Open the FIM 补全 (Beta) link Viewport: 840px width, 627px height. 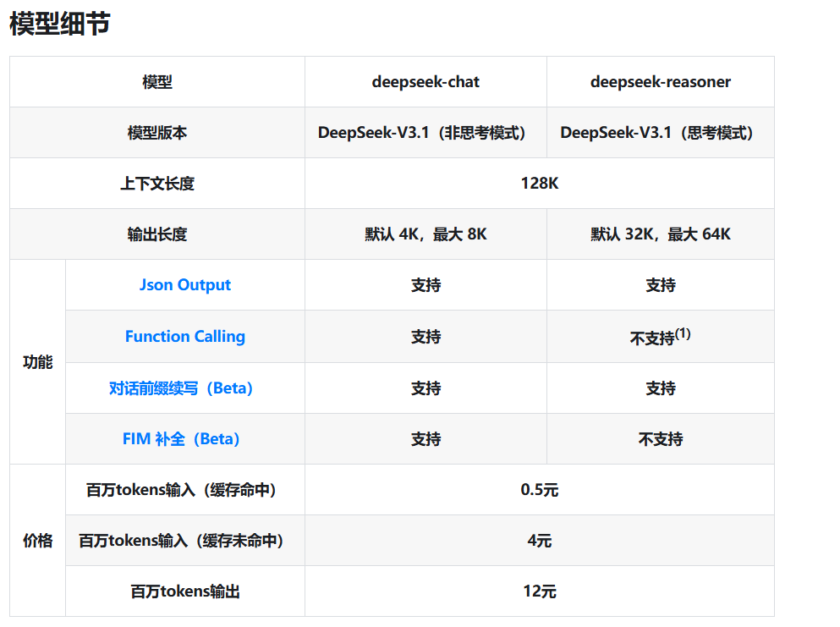point(180,439)
